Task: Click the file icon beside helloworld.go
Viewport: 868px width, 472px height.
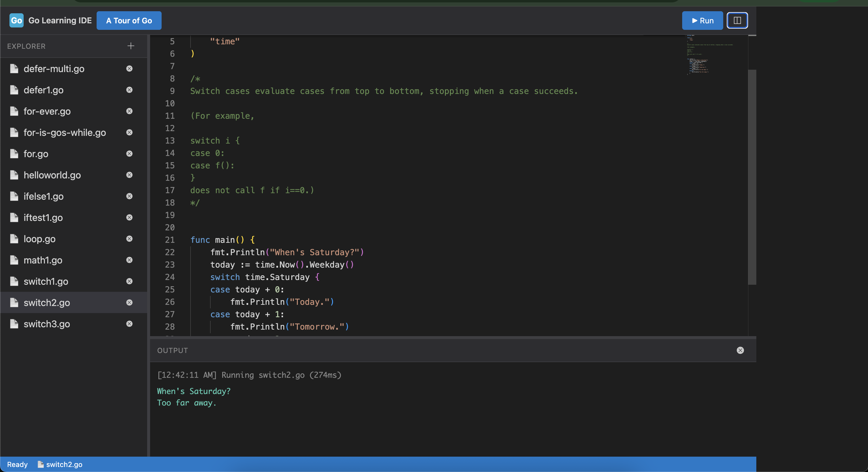Action: pos(14,175)
